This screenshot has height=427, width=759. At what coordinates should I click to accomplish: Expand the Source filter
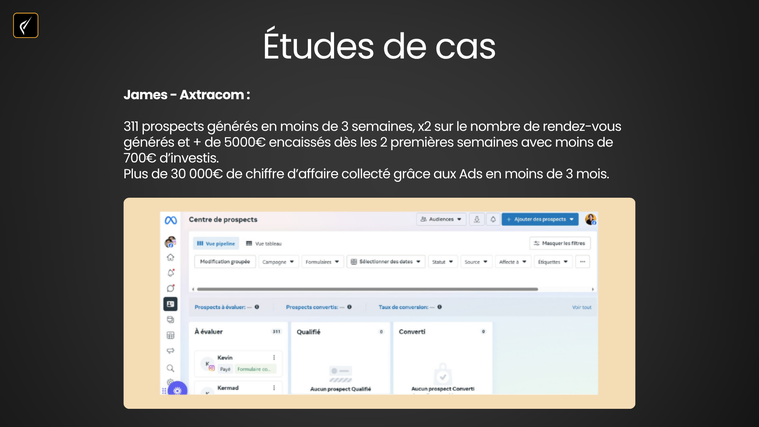point(476,262)
